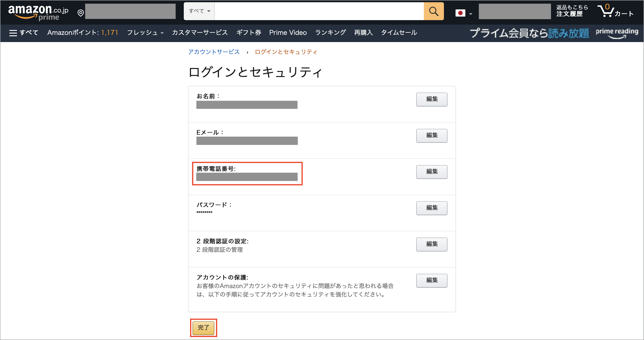This screenshot has width=644, height=340.
Task: Open Prime Video from the navigation bar
Action: [288, 33]
